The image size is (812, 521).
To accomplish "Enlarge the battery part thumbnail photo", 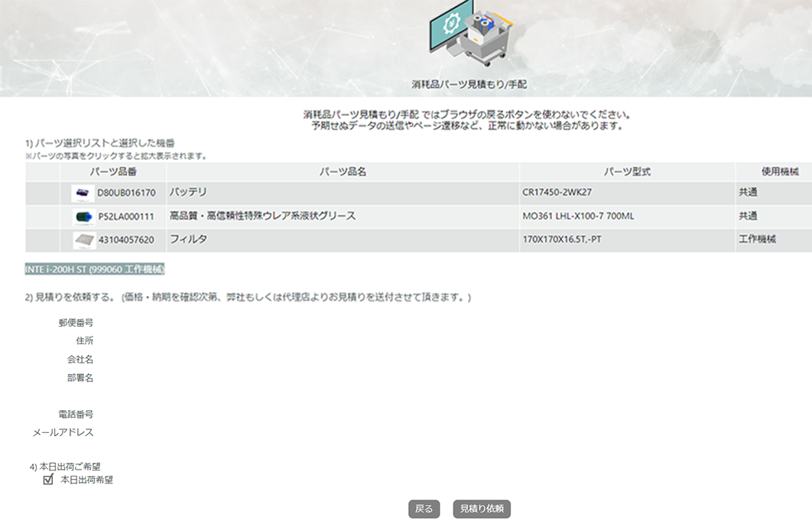I will coord(83,193).
